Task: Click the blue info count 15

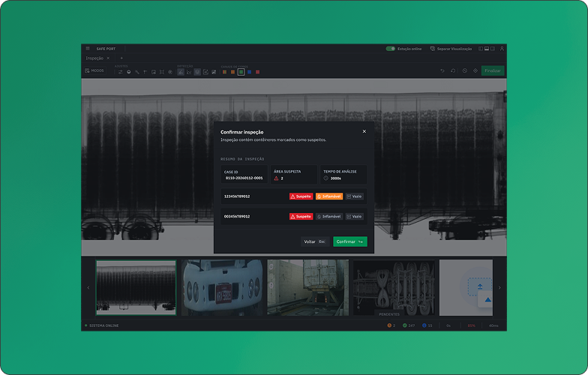Action: tap(427, 325)
